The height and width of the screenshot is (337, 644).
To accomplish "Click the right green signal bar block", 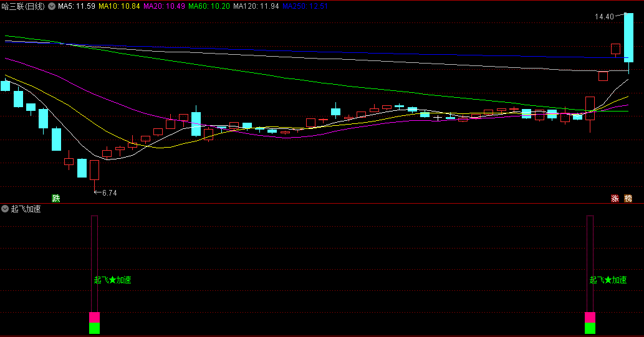I will (x=590, y=328).
